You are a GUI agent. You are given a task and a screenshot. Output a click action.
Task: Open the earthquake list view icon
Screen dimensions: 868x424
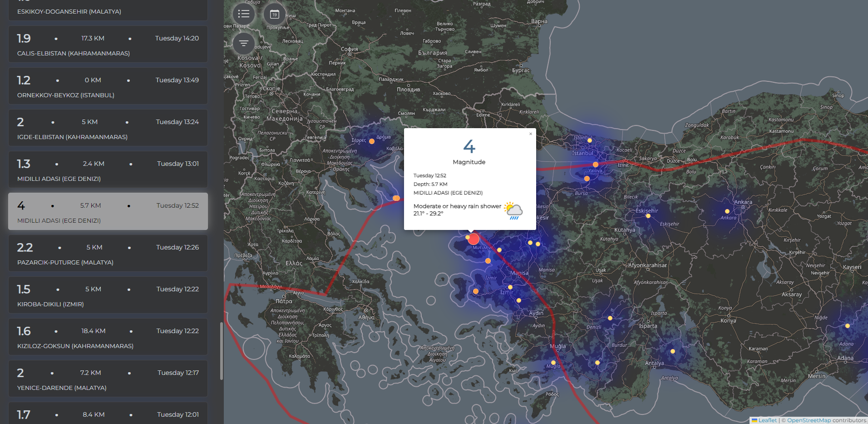(244, 14)
